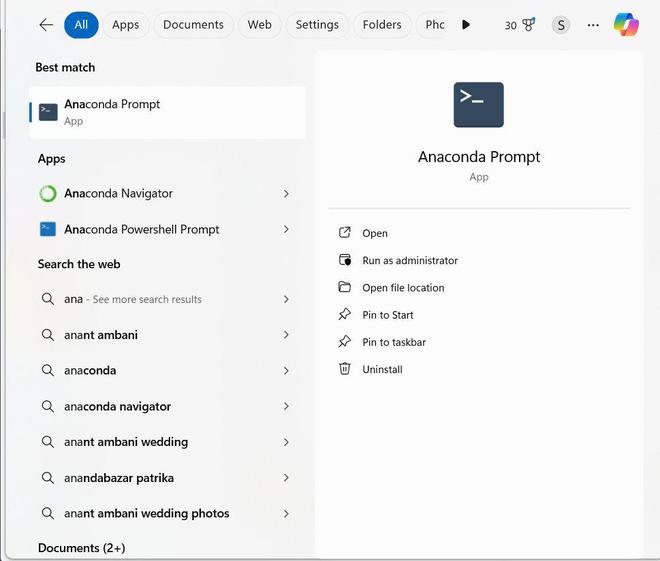
Task: Click the back arrow in search header
Action: click(x=46, y=25)
